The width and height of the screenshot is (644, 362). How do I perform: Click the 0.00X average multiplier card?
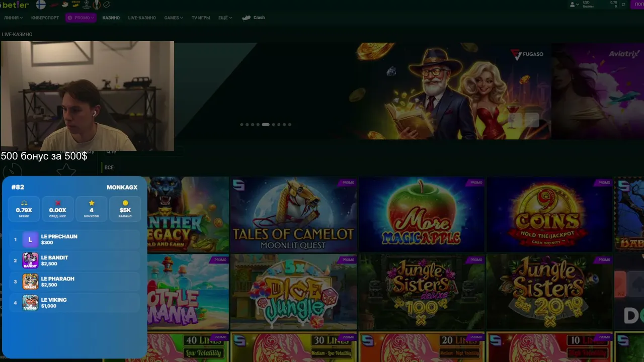coord(58,209)
